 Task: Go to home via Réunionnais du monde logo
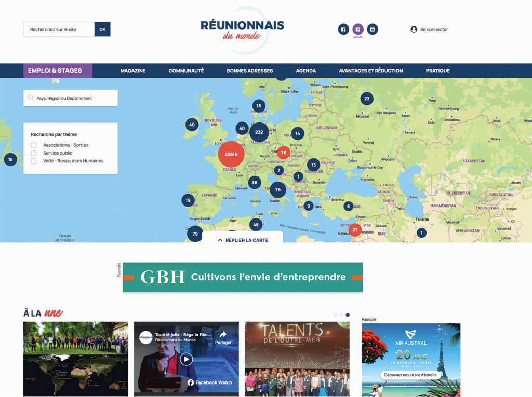(x=242, y=31)
